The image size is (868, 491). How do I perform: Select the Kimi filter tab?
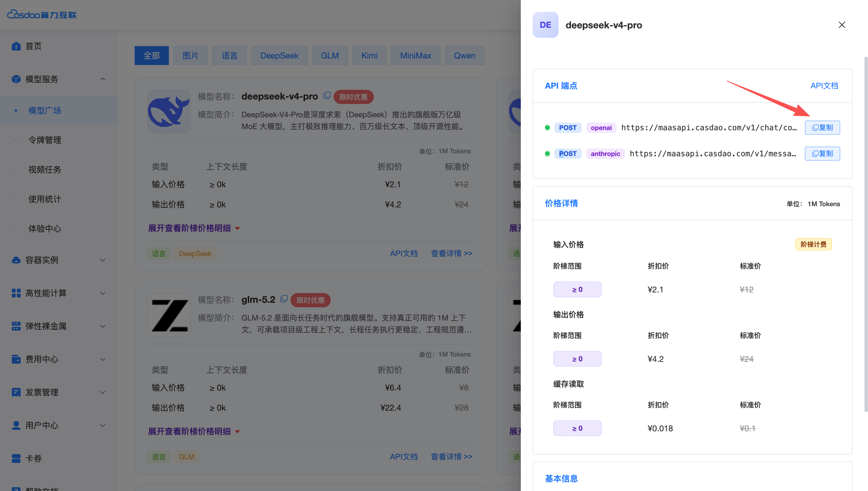coord(369,56)
